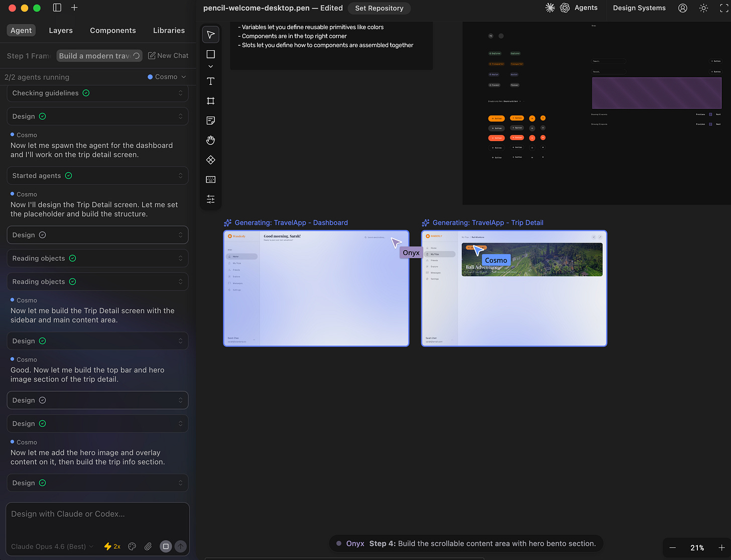Select the 'Generating: TravelApp - Trip Detail' frame title
The image size is (731, 560).
click(488, 222)
